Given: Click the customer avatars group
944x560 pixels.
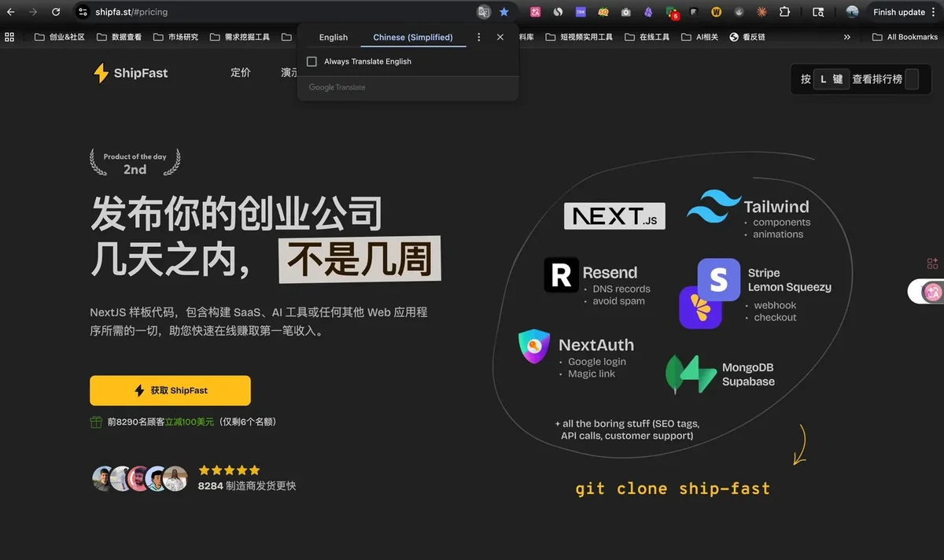Looking at the screenshot, I should coord(141,478).
